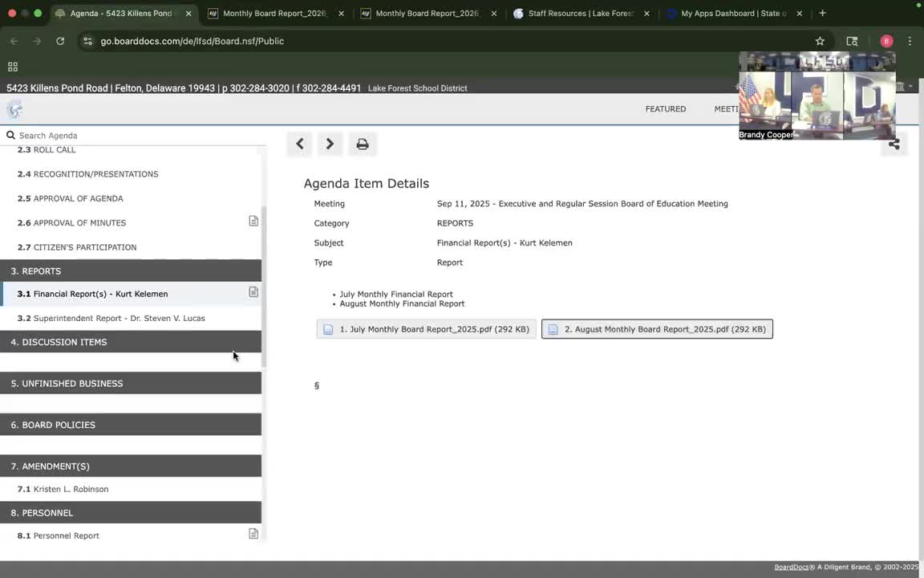This screenshot has height=578, width=924.
Task: Select 7.1 Kristen L. Robinson item
Action: (x=71, y=489)
